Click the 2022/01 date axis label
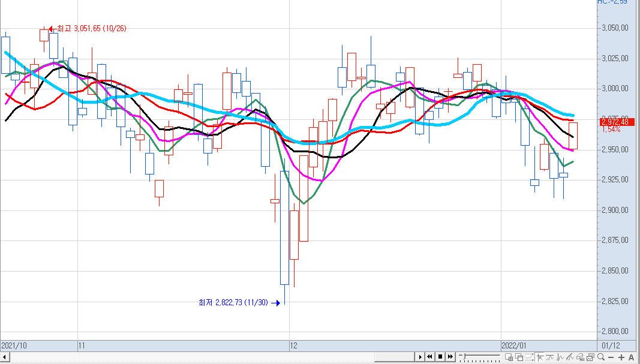Image resolution: width=640 pixels, height=364 pixels. [x=514, y=345]
